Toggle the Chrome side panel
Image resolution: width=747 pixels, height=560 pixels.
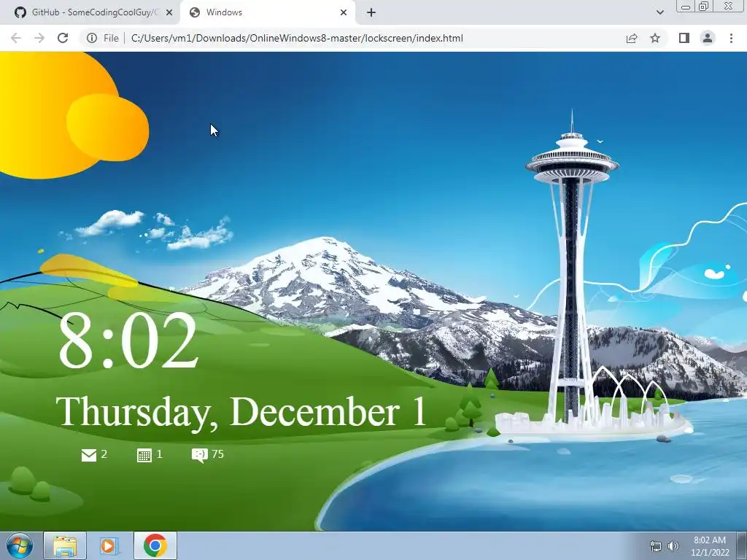[x=684, y=38]
